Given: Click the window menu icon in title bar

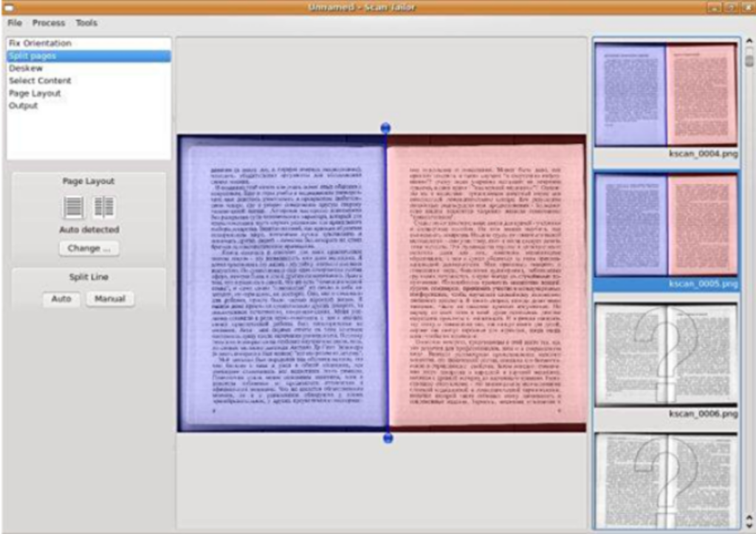Looking at the screenshot, I should (x=9, y=7).
